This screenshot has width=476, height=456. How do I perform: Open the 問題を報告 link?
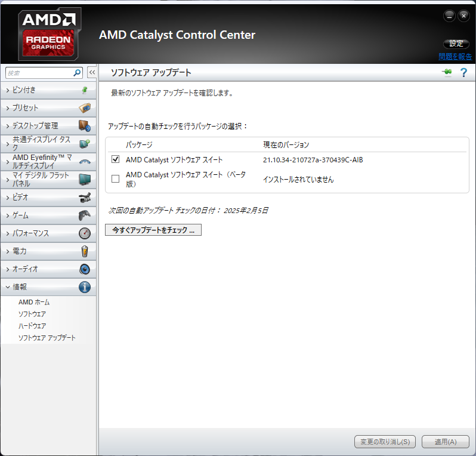point(455,57)
